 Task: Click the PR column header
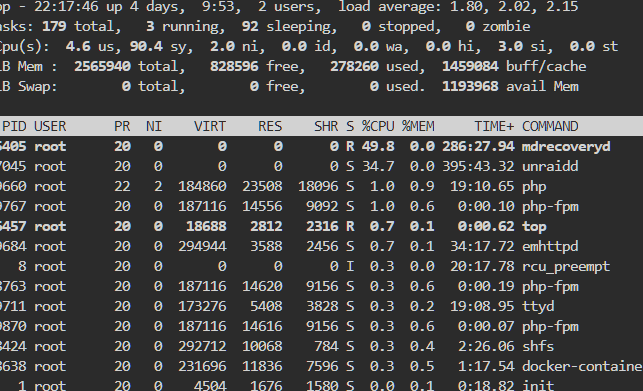[x=122, y=126]
